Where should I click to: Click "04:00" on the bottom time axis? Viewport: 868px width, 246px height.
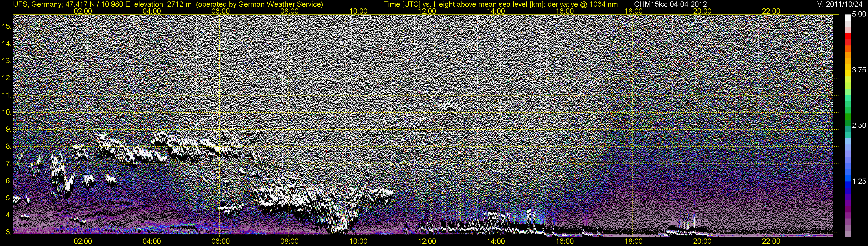(152, 241)
